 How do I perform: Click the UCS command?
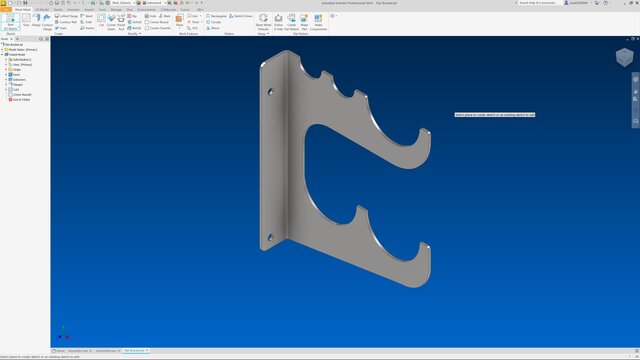[x=193, y=28]
